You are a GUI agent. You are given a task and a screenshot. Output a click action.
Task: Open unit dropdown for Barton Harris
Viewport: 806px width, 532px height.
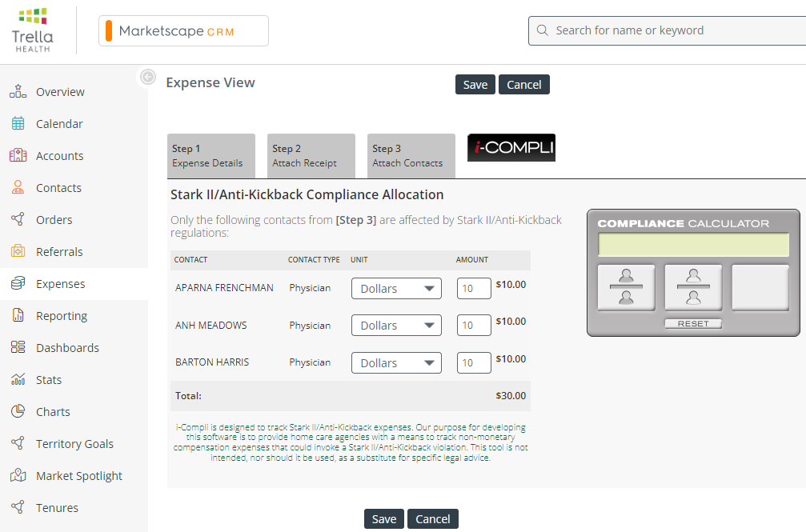click(396, 363)
